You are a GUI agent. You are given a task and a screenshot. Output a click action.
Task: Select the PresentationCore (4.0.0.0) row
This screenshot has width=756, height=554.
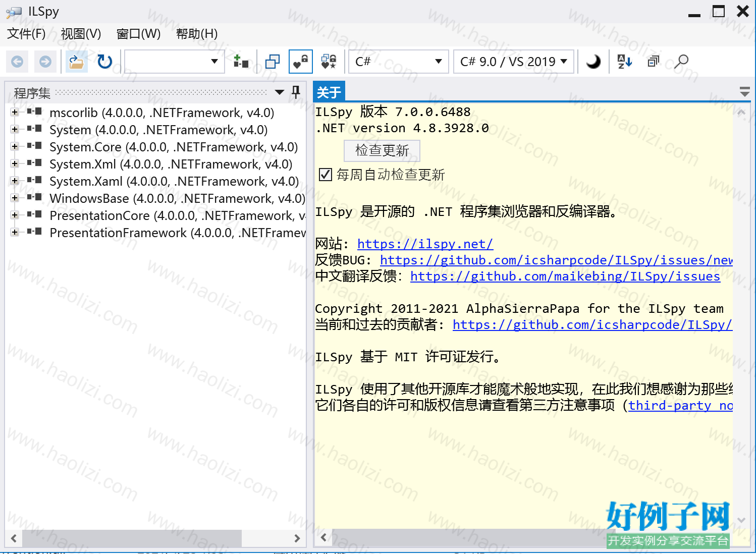point(178,215)
